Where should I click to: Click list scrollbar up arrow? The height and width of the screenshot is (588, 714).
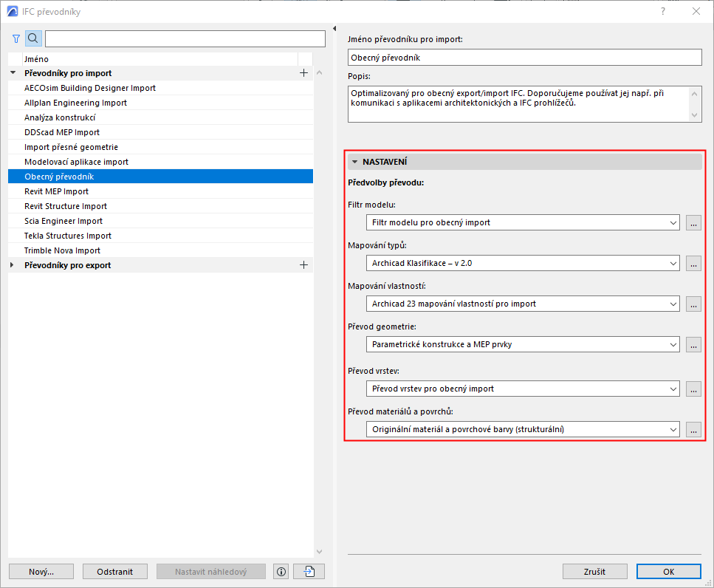319,73
